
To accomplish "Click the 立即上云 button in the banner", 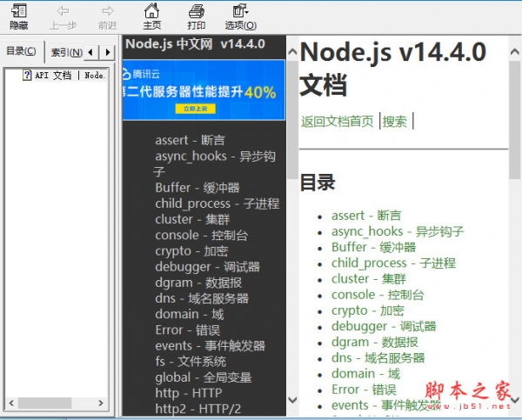I will pos(196,109).
